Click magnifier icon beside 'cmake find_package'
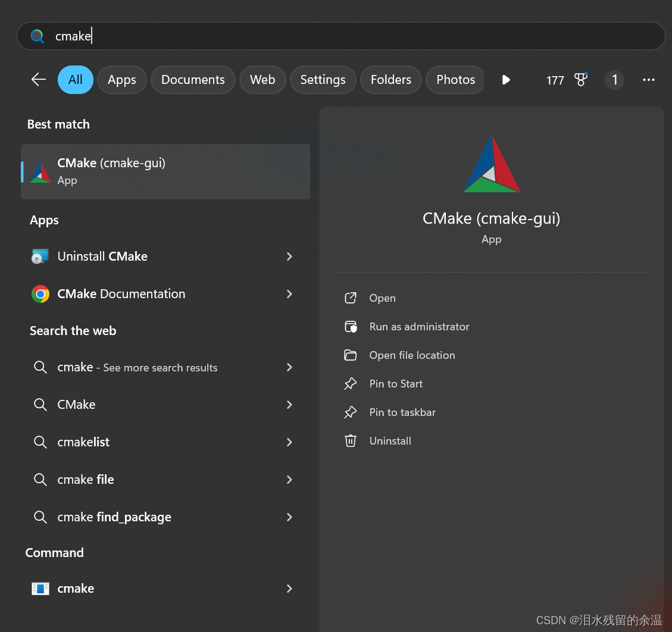Screen dimensions: 672x632 coord(40,517)
